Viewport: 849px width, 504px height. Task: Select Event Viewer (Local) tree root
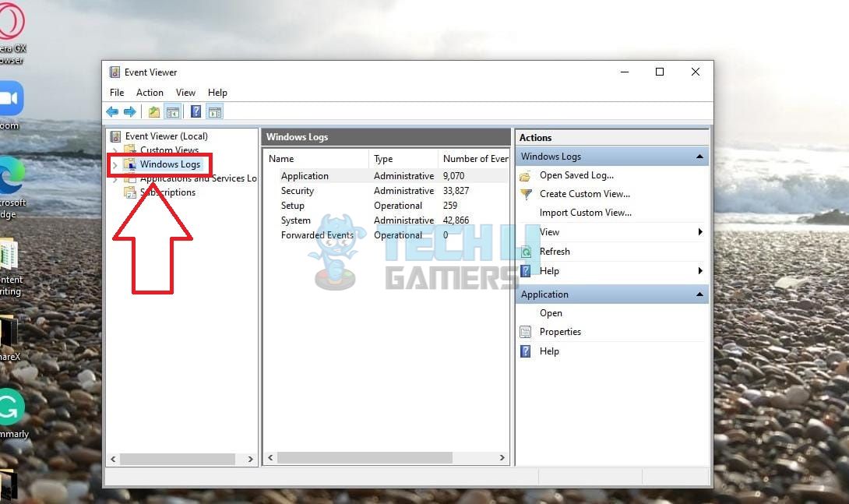(166, 136)
